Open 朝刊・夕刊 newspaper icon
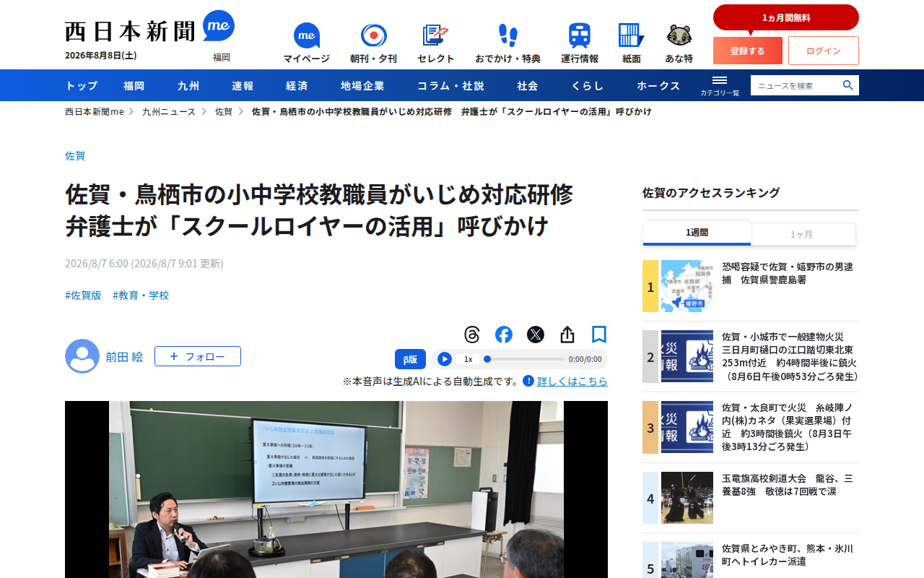 373,43
